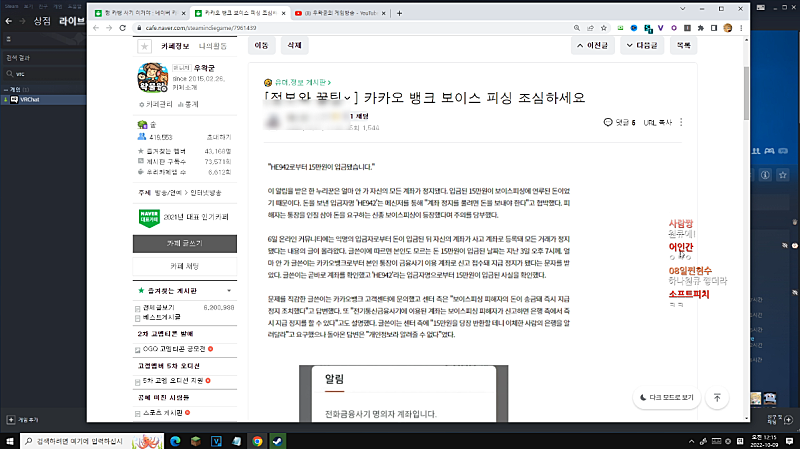Open the purple V extension icon

(661, 28)
